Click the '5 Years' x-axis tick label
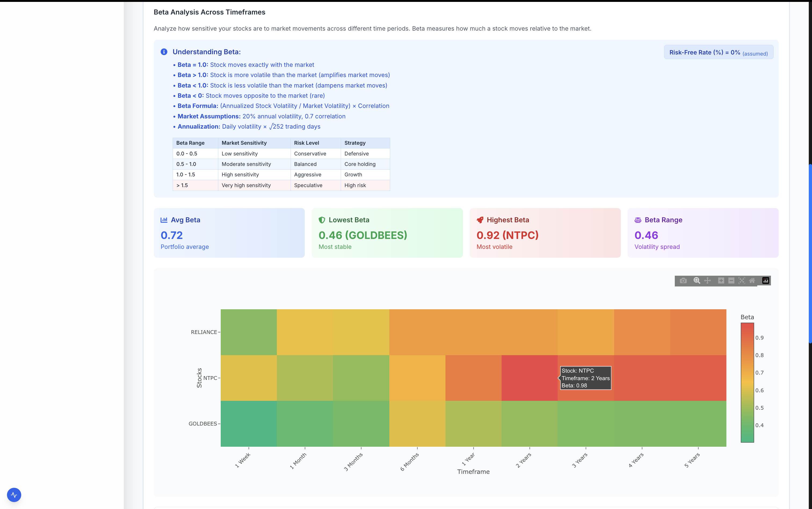Screen dimensions: 812x509 tap(692, 460)
